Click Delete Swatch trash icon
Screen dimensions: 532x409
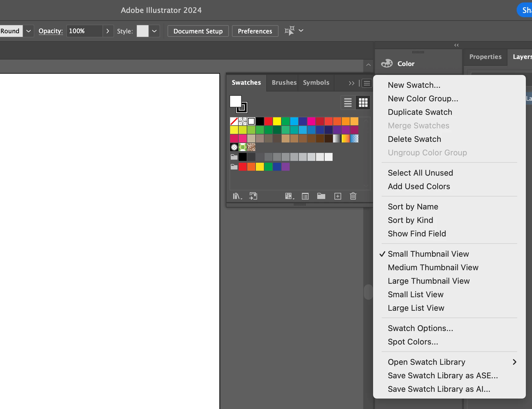353,196
